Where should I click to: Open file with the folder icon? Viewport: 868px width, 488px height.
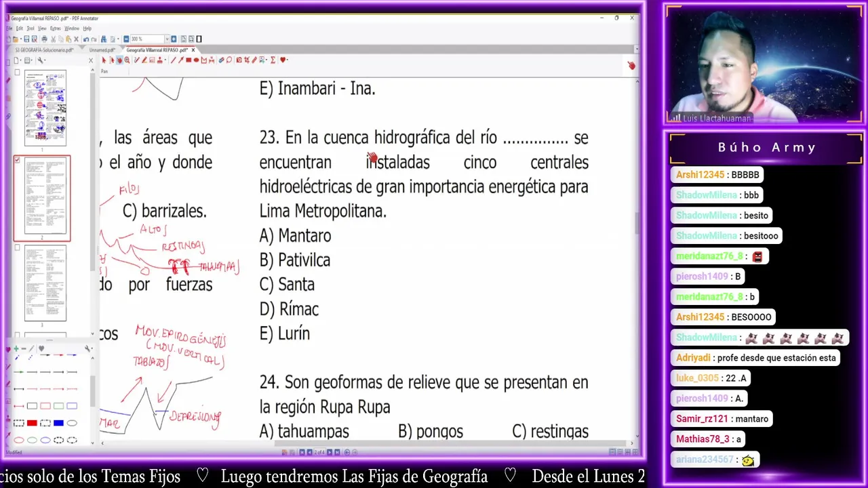[x=16, y=39]
